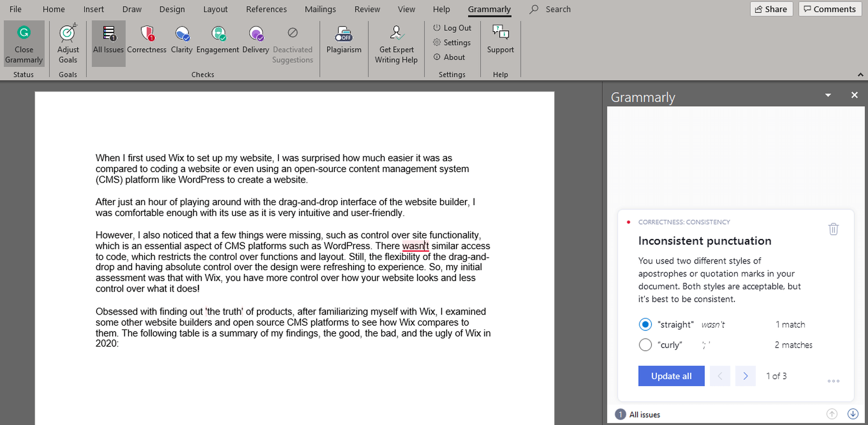The width and height of the screenshot is (868, 425).
Task: Click the All issues count label
Action: coord(637,415)
